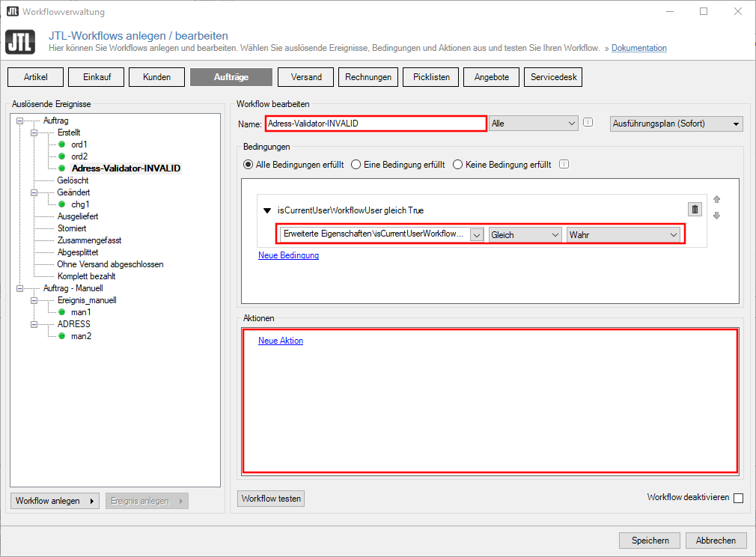Open the Wahr value dropdown
The height and width of the screenshot is (557, 756).
(x=624, y=235)
